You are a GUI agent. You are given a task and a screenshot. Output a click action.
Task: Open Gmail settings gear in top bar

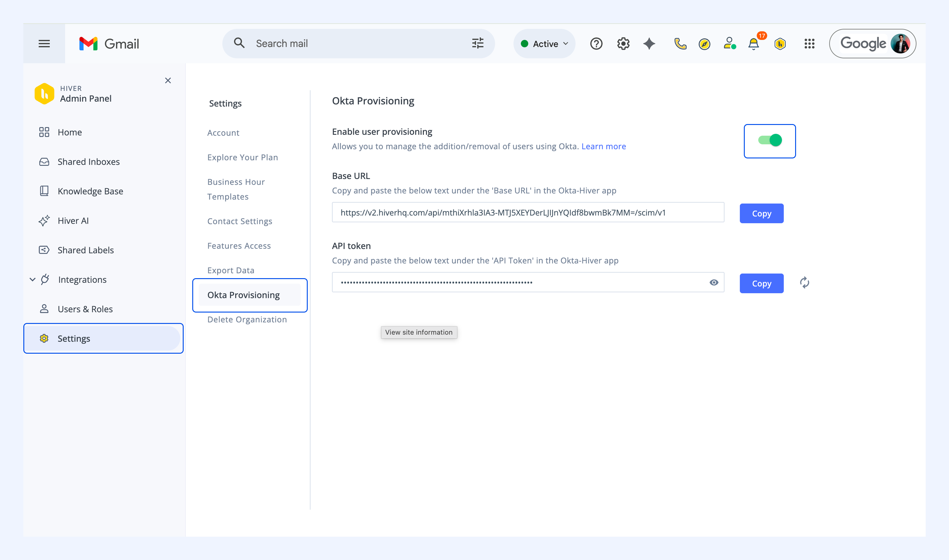[623, 44]
